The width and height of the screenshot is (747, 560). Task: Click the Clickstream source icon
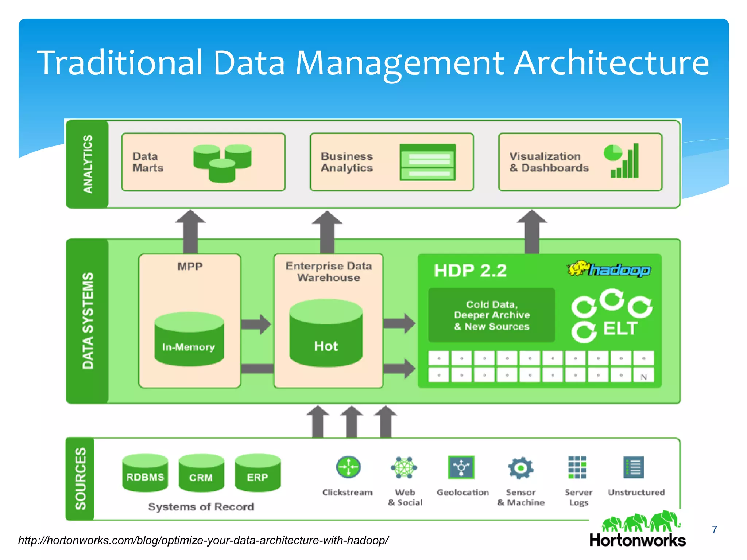click(x=348, y=467)
